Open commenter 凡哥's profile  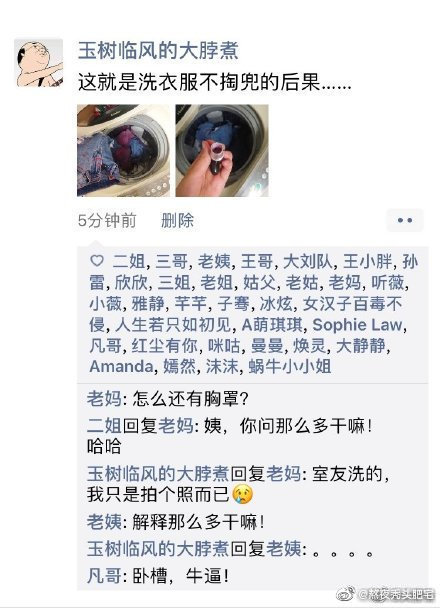click(104, 576)
